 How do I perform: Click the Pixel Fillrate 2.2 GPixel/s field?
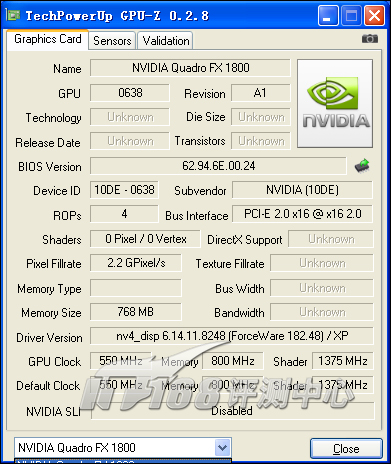[136, 263]
